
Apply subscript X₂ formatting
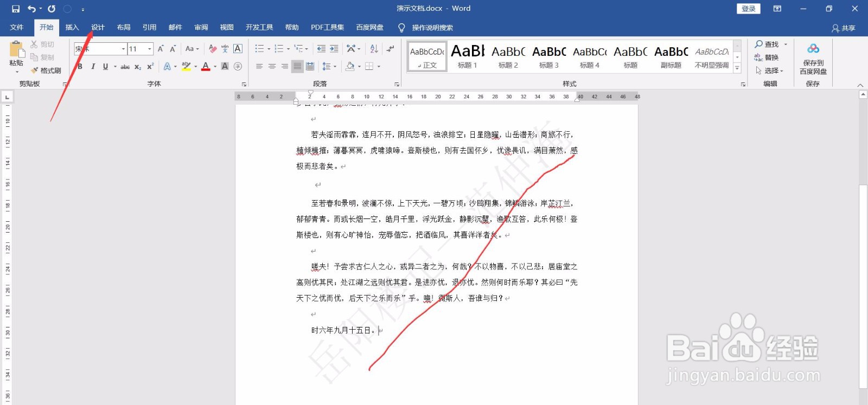point(138,67)
